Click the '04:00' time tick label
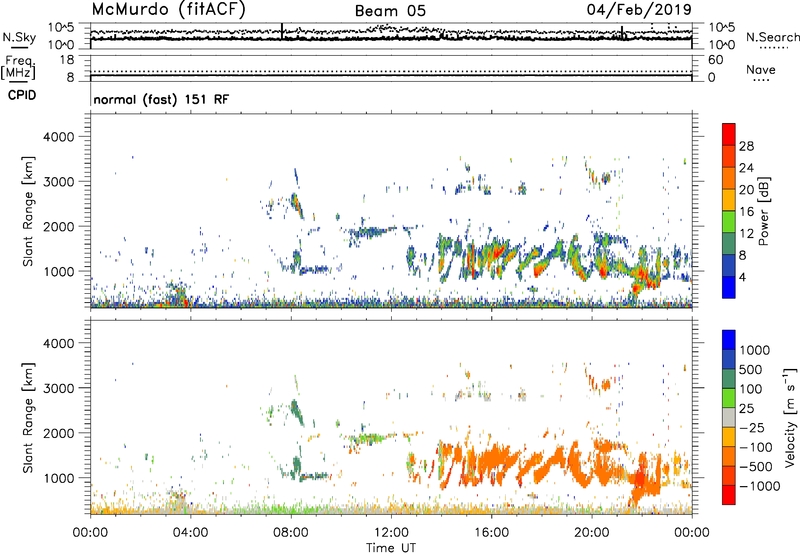This screenshot has height=554, width=800. (190, 533)
